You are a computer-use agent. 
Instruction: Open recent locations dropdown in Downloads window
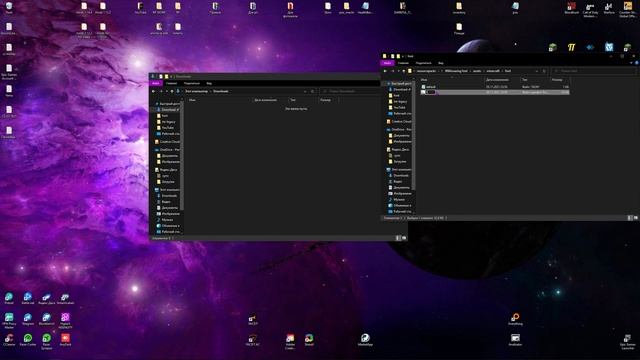167,91
